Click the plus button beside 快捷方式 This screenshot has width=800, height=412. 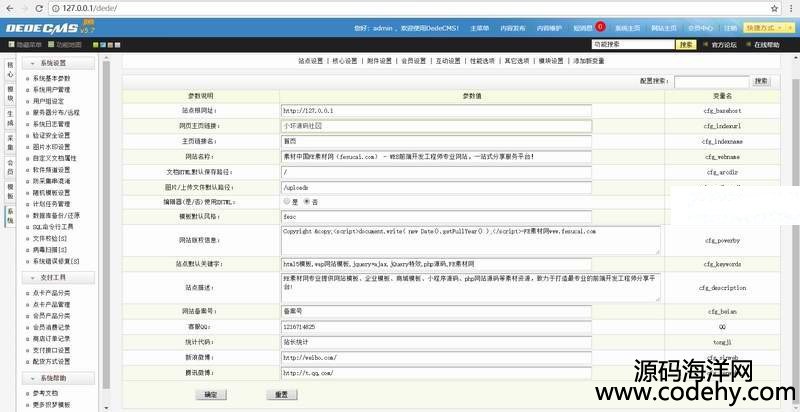coord(790,28)
